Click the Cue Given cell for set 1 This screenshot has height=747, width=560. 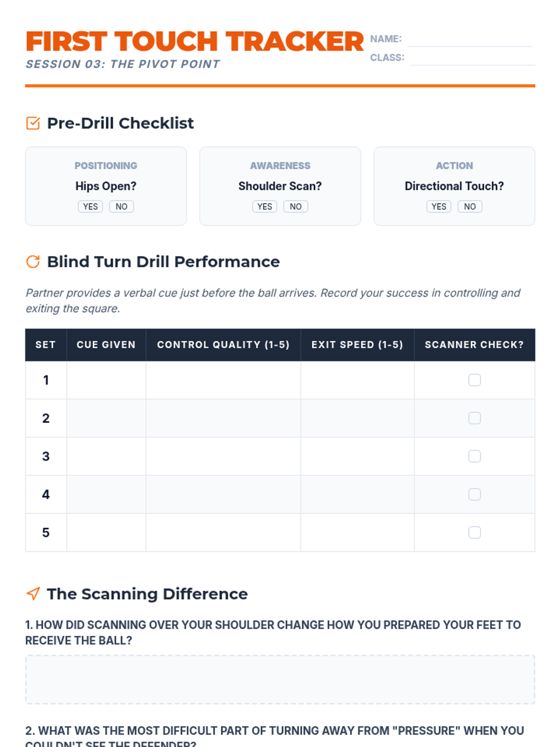(x=106, y=380)
